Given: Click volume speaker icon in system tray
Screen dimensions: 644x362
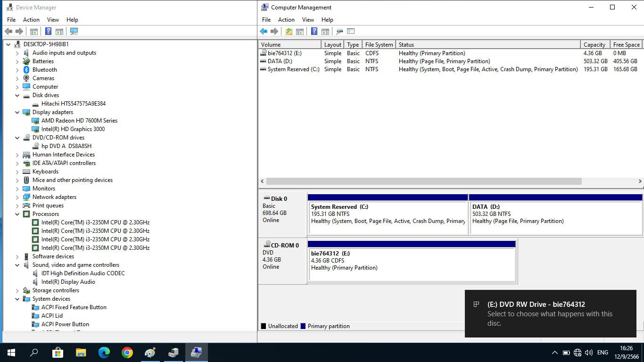Looking at the screenshot, I should click(589, 353).
